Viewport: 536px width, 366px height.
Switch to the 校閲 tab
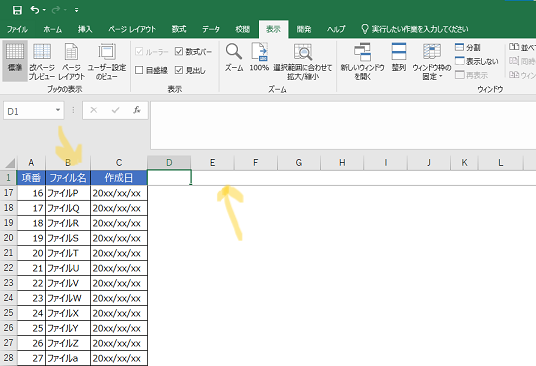pos(243,29)
